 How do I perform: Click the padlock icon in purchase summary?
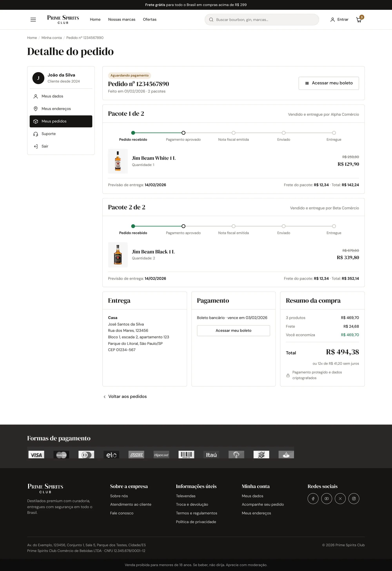(288, 375)
